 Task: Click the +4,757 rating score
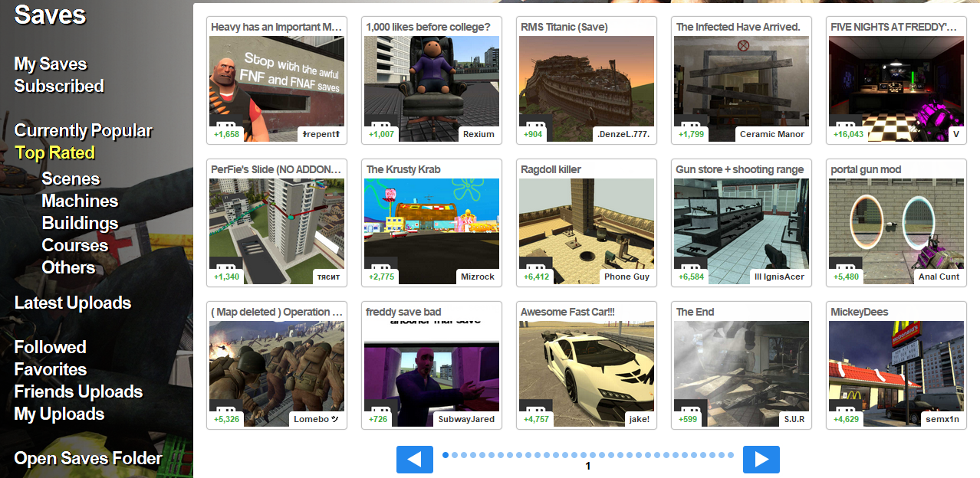(x=536, y=419)
